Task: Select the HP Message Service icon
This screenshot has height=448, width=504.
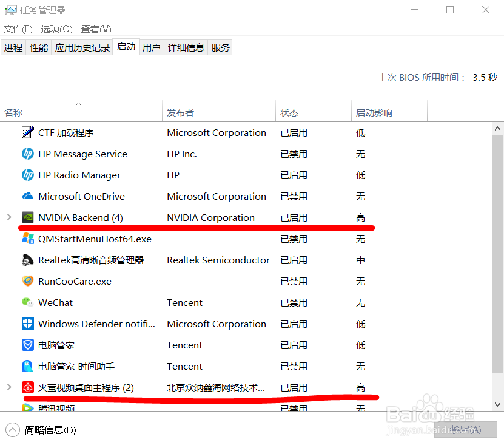Action: (x=28, y=154)
